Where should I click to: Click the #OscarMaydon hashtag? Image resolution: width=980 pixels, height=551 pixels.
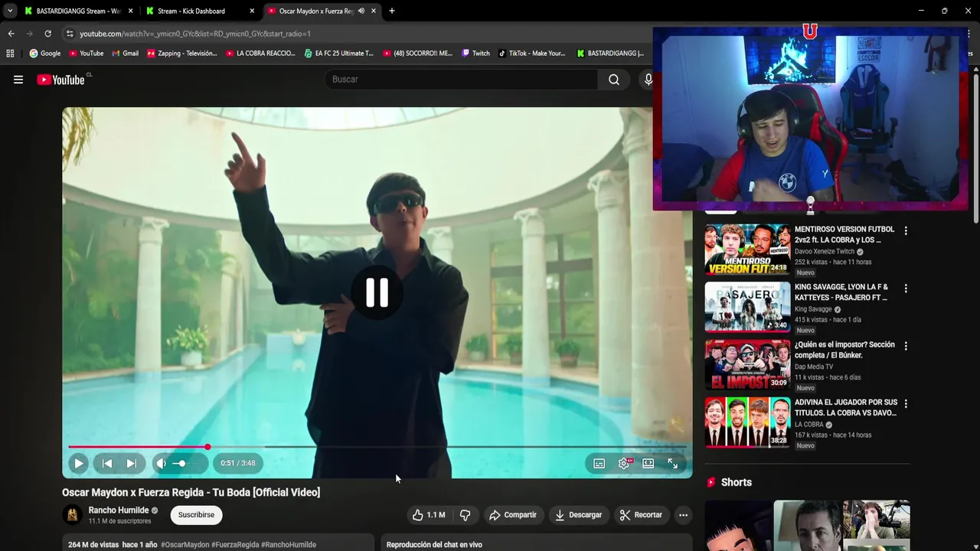185,545
